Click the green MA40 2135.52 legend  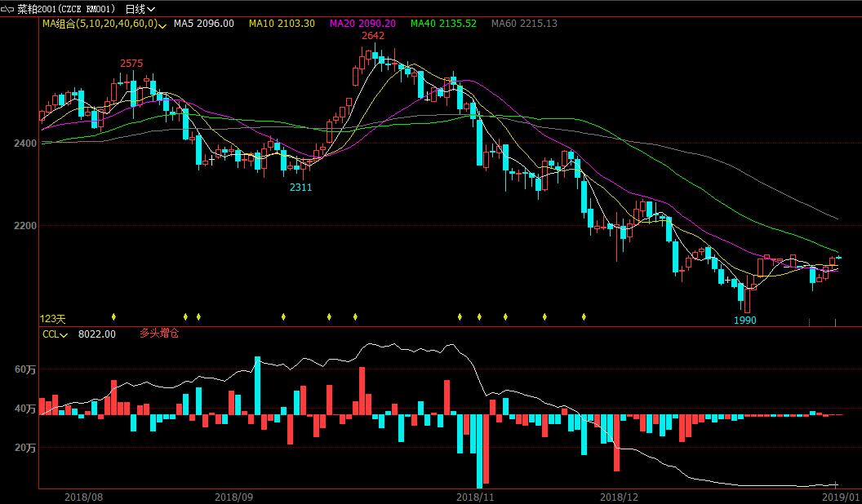click(x=443, y=24)
